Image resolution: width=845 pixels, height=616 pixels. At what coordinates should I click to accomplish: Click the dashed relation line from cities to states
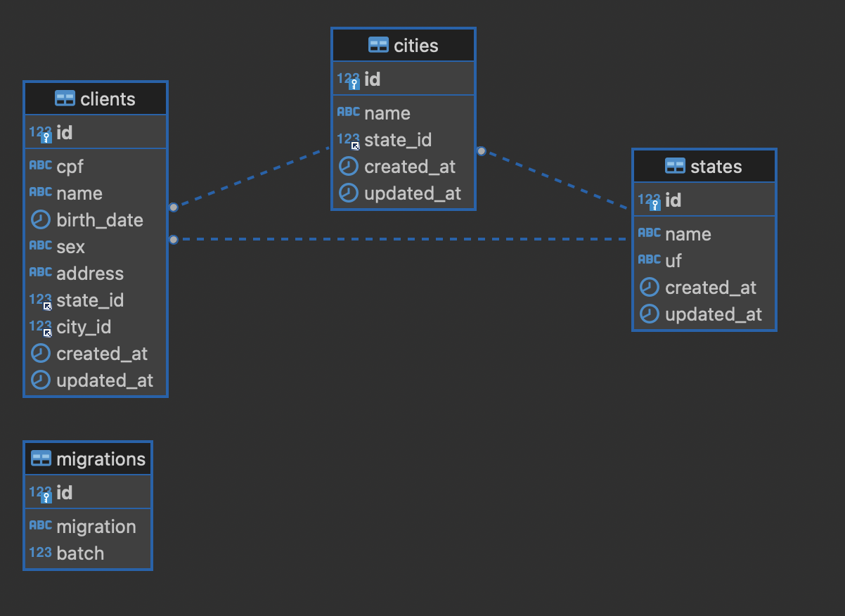[555, 180]
